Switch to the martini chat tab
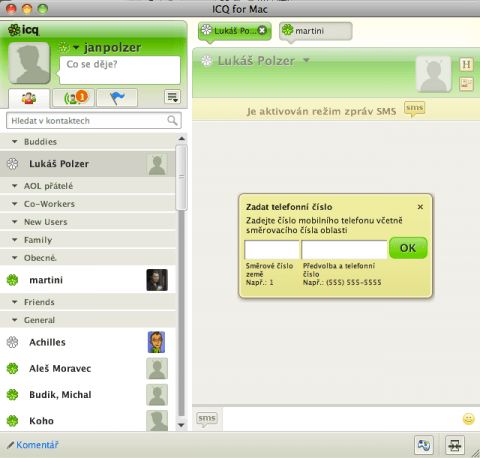This screenshot has width=480, height=458. [315, 31]
